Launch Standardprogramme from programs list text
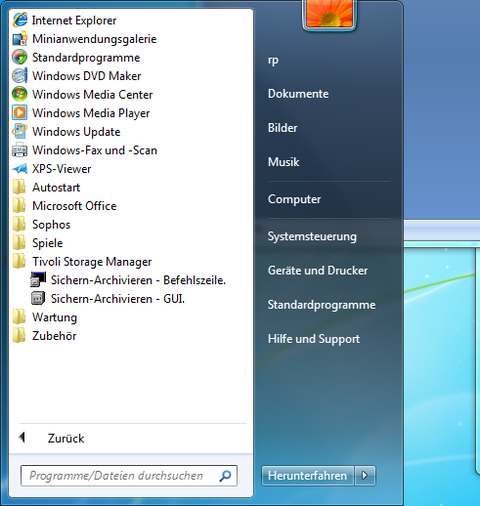 [x=86, y=58]
